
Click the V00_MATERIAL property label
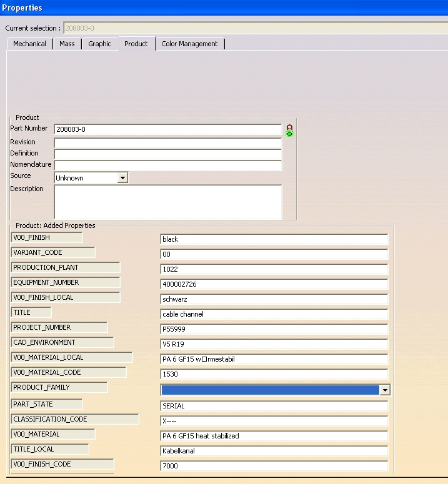point(53,434)
